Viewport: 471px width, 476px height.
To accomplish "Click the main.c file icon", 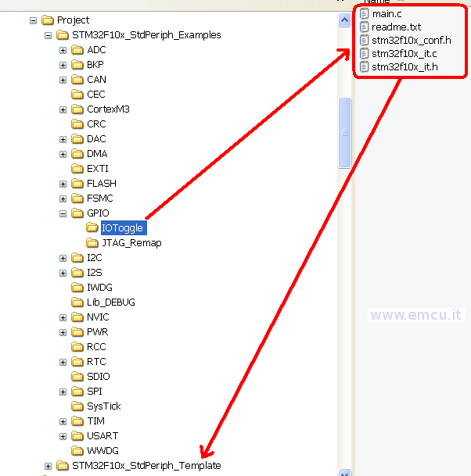I will tap(364, 13).
